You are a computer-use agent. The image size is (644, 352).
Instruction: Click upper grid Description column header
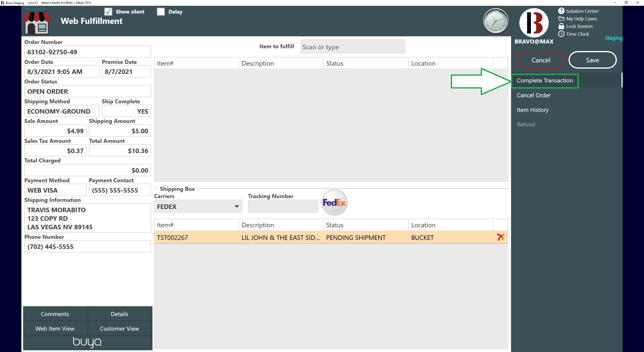(x=281, y=63)
